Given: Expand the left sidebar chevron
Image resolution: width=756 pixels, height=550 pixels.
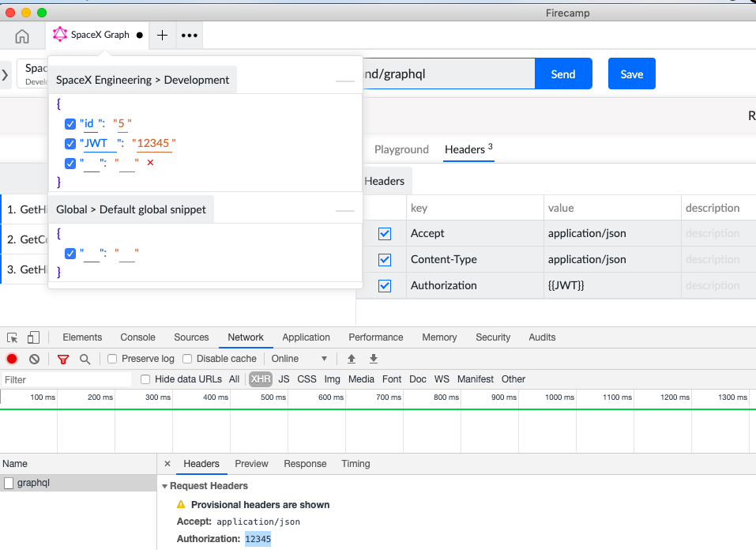Looking at the screenshot, I should click(6, 75).
